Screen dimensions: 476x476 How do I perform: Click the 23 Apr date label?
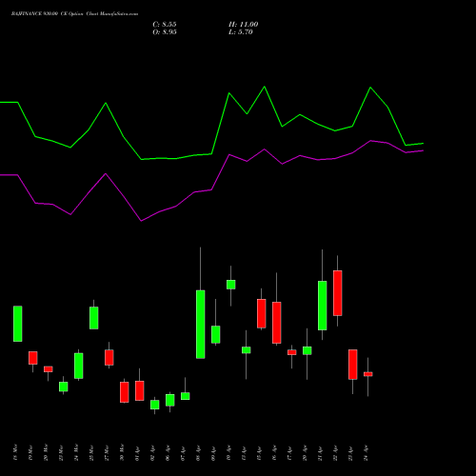(x=350, y=453)
